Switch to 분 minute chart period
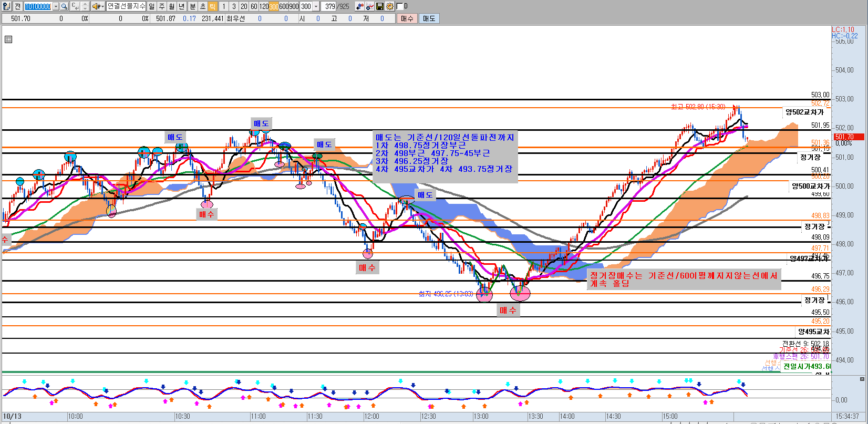Image resolution: width=868 pixels, height=424 pixels. pos(192,6)
